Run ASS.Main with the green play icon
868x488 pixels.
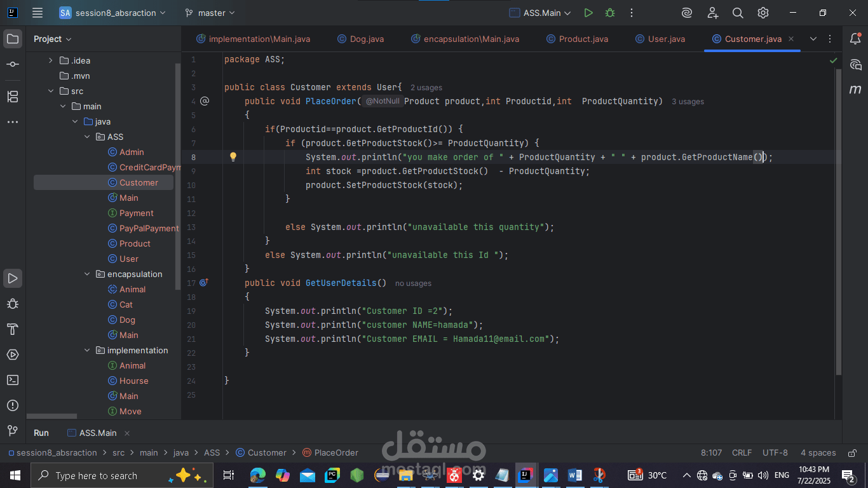(588, 13)
